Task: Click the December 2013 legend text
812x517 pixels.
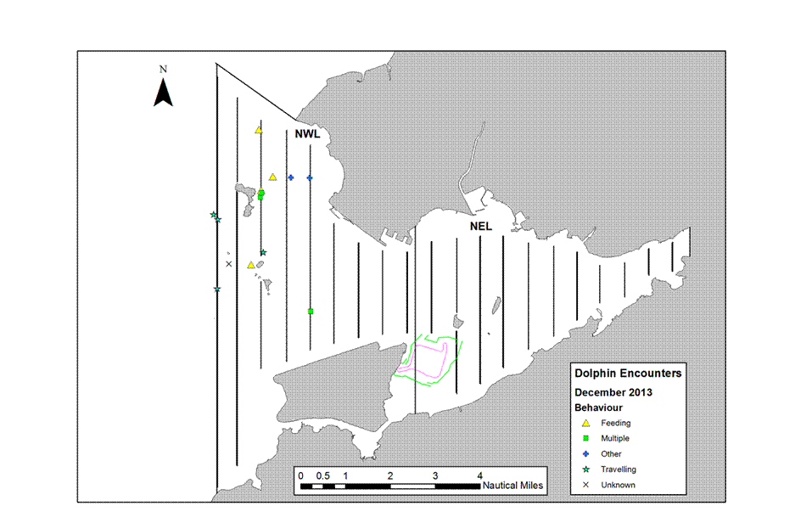Action: pos(613,392)
